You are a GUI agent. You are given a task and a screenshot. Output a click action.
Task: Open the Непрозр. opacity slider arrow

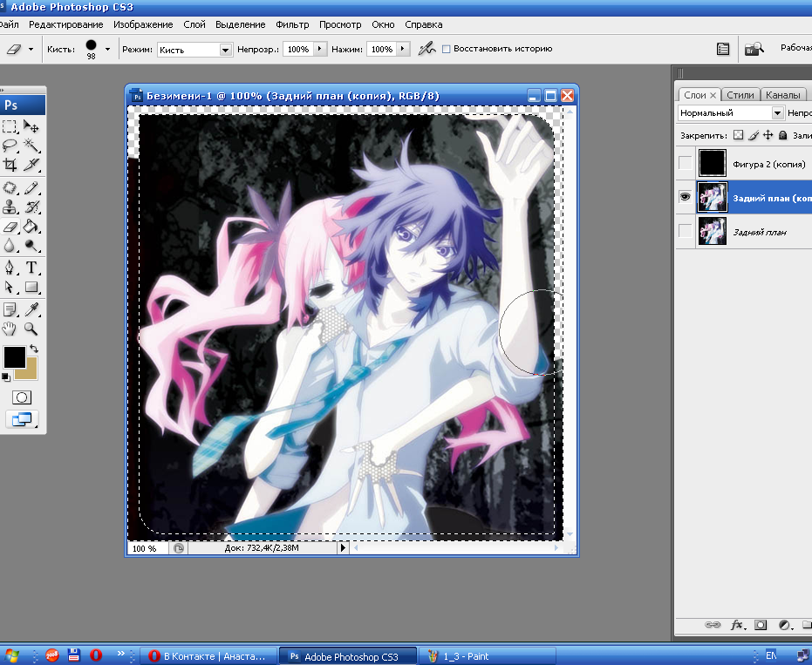pyautogui.click(x=319, y=49)
